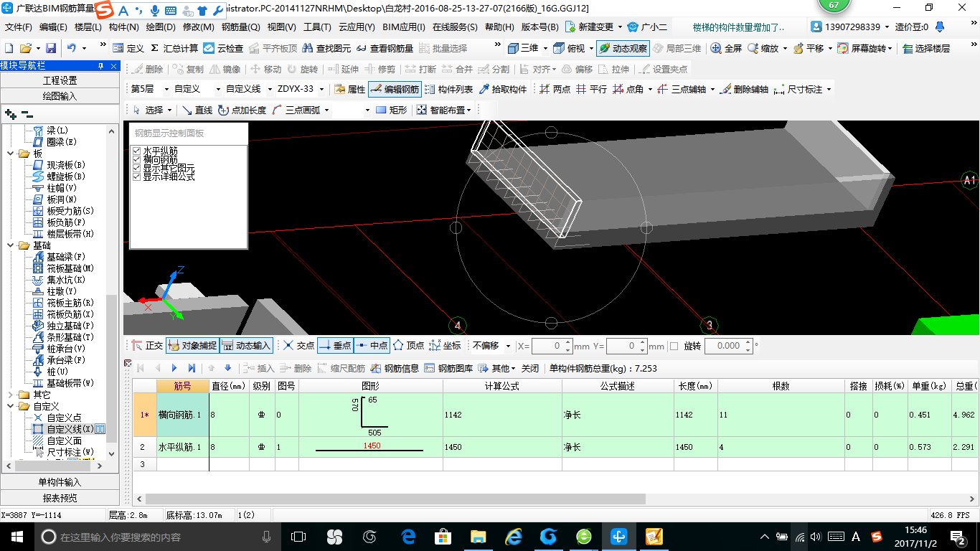Viewport: 980px width, 551px height.
Task: Open 钢筋图库 rebar shape library
Action: point(448,368)
